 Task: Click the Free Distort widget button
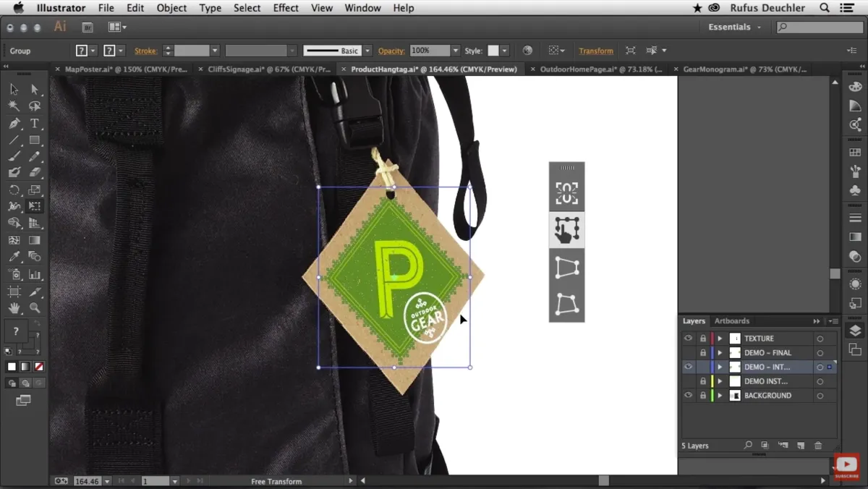(x=566, y=305)
